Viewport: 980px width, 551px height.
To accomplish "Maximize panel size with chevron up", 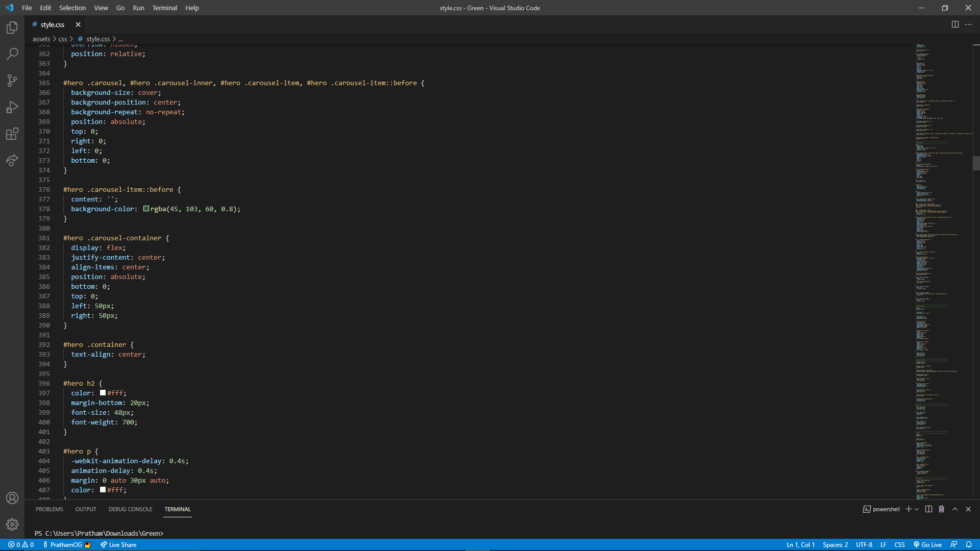I will pos(955,509).
